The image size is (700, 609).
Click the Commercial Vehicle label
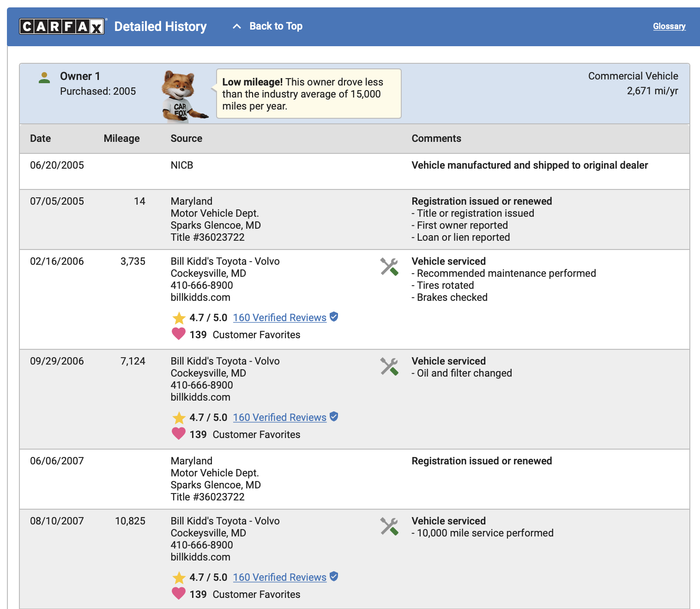pyautogui.click(x=633, y=76)
